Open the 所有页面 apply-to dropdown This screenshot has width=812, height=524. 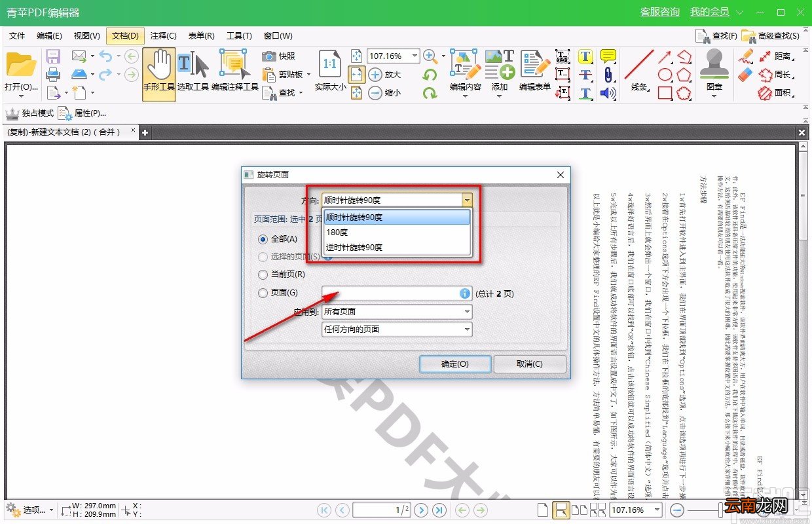pos(397,312)
